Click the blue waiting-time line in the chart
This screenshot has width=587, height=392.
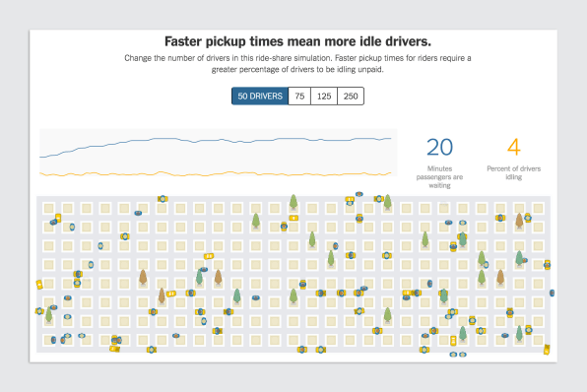click(217, 141)
